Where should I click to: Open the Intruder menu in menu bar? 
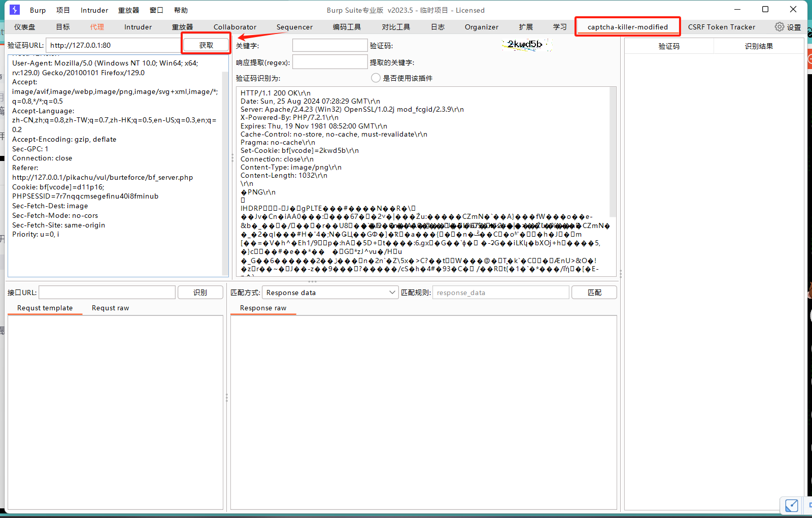(x=94, y=10)
